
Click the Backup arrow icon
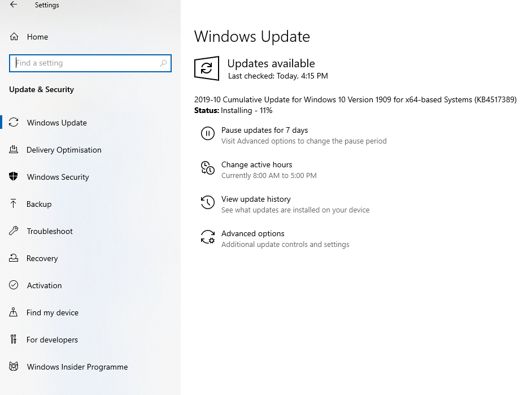tap(13, 203)
